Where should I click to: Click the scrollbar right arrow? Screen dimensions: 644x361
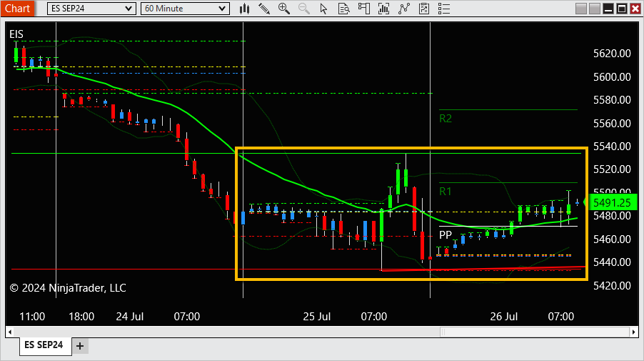(x=634, y=332)
